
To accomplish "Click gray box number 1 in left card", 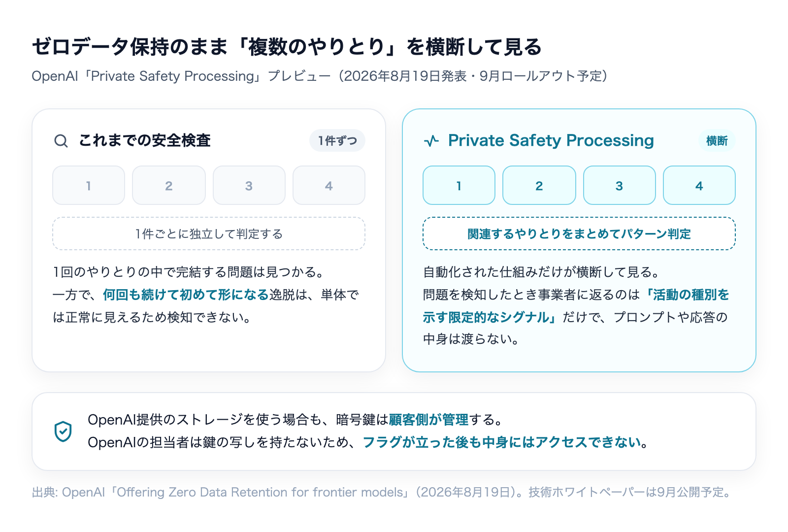I will click(89, 185).
